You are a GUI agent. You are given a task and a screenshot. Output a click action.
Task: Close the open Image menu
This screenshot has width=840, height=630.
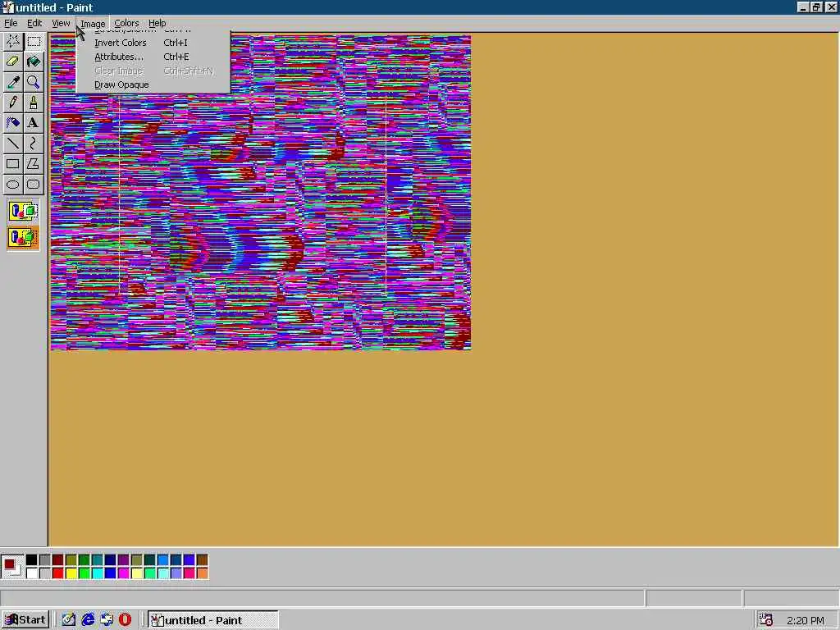point(93,23)
